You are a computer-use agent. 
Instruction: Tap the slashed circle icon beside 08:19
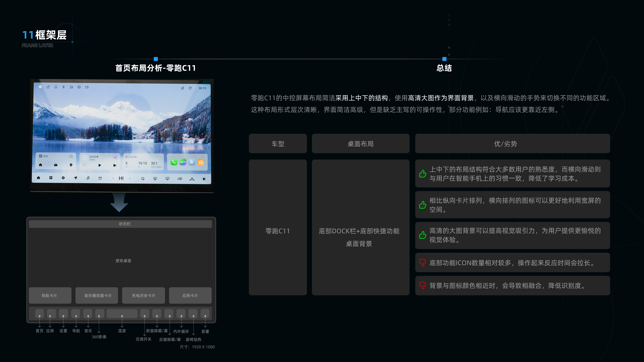coord(190,88)
